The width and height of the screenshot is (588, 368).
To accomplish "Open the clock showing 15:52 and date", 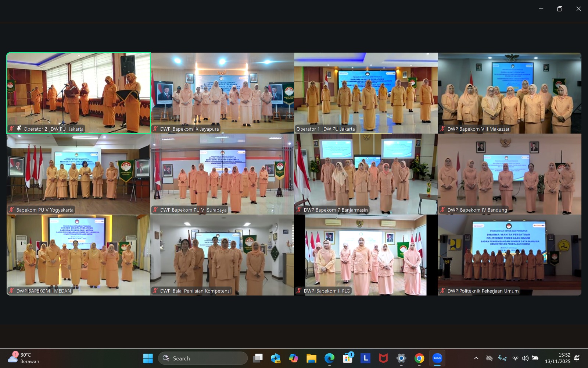I will [557, 358].
